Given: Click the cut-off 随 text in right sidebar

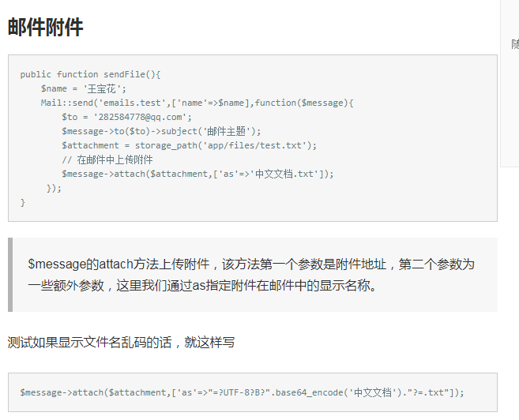Looking at the screenshot, I should point(515,44).
